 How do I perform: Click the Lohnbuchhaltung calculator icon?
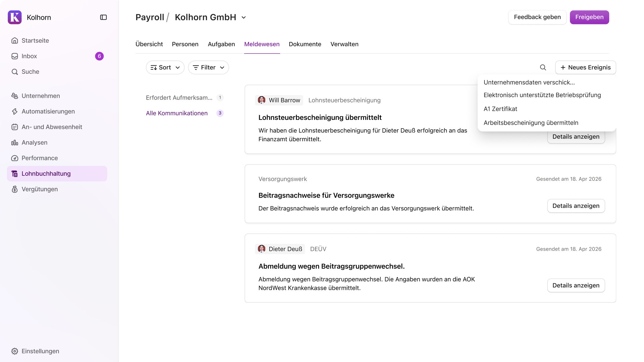(x=15, y=174)
